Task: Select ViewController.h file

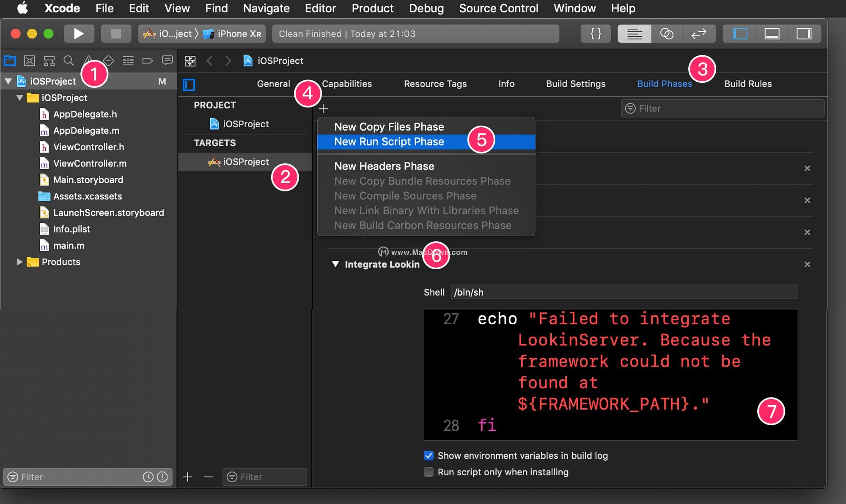Action: [88, 147]
